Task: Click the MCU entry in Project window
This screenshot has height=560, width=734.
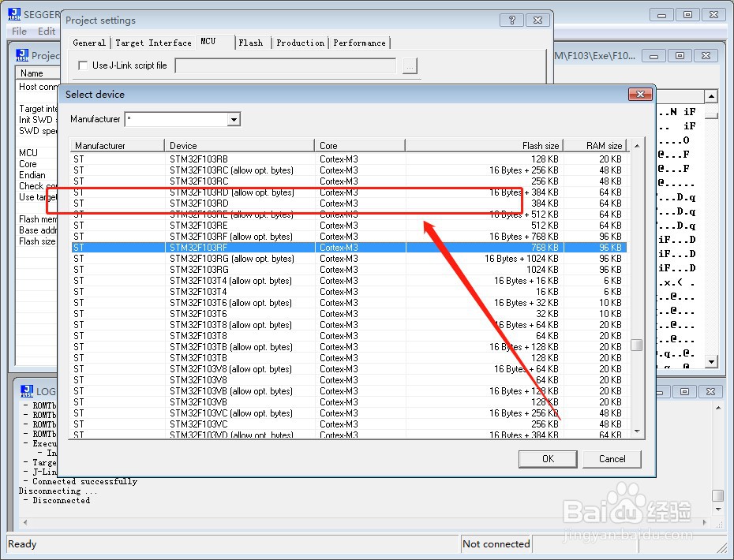Action: pyautogui.click(x=28, y=153)
